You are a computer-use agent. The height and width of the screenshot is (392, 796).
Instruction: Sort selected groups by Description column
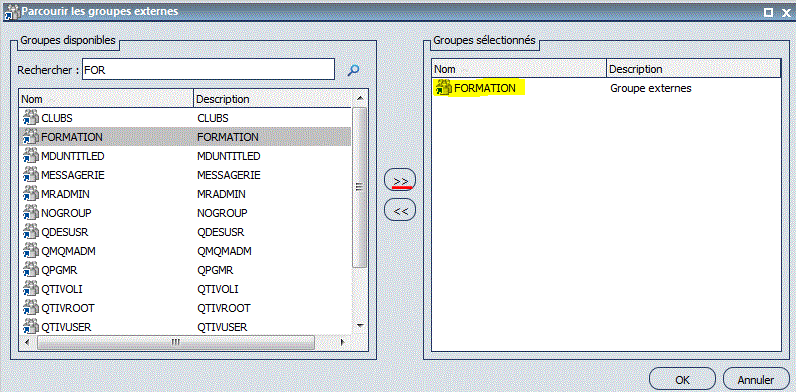[x=693, y=69]
